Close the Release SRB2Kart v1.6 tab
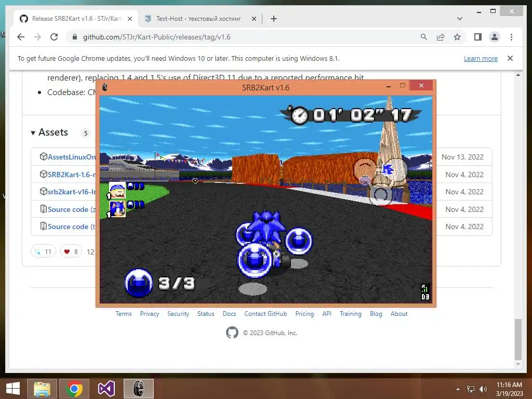 (129, 19)
